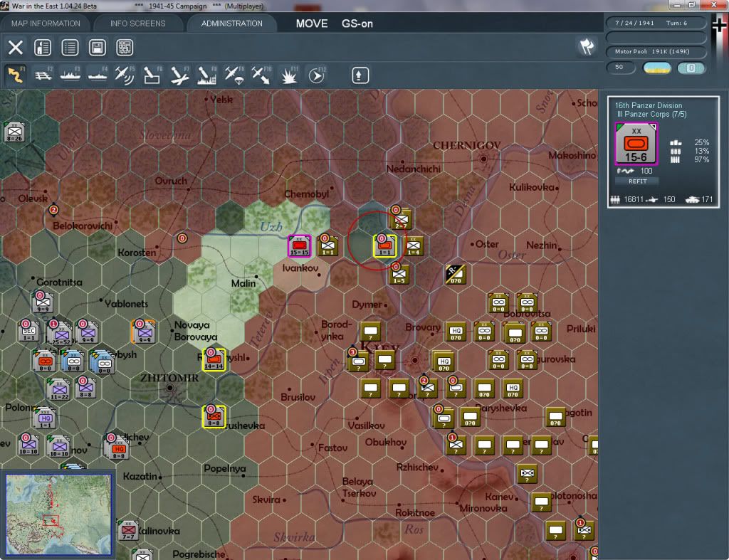Click the 15-6 unit counter in panel
This screenshot has height=560, width=729.
(636, 144)
